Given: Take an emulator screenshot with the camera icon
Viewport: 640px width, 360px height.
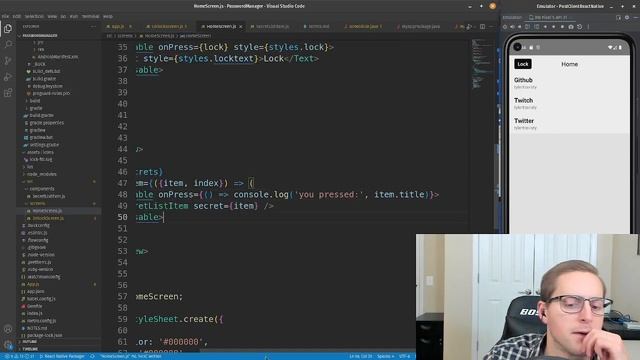Looking at the screenshot, I should point(571,27).
